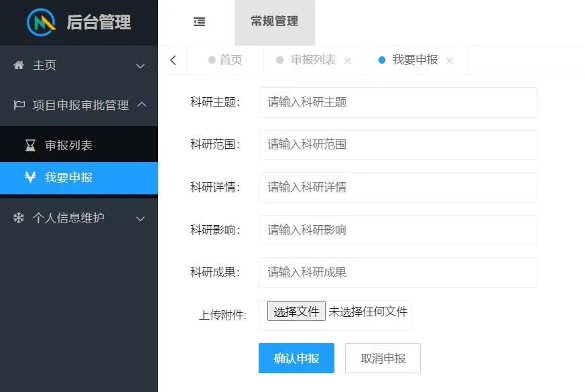The width and height of the screenshot is (585, 392).
Task: Click the 选择文件 upload button
Action: [x=296, y=311]
